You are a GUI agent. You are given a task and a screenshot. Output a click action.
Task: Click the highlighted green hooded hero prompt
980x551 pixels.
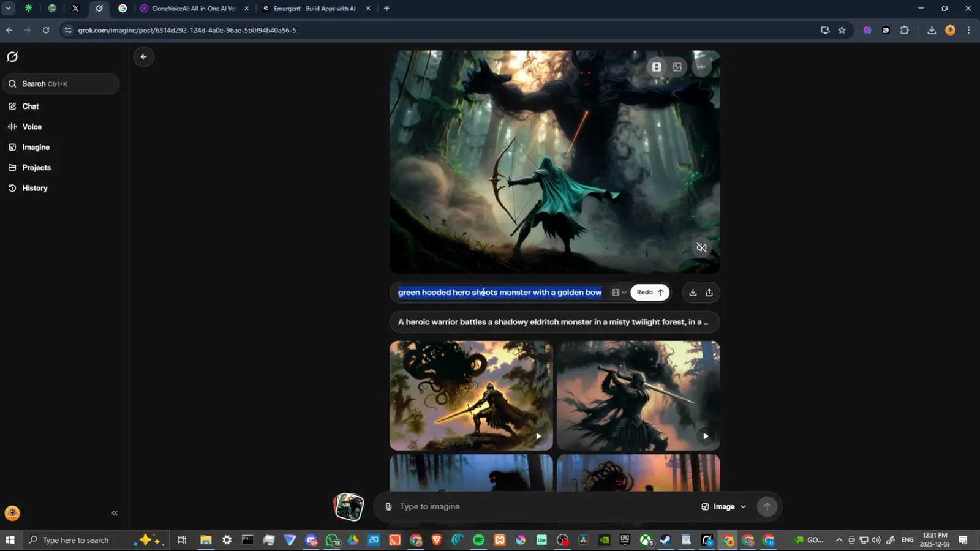coord(500,293)
